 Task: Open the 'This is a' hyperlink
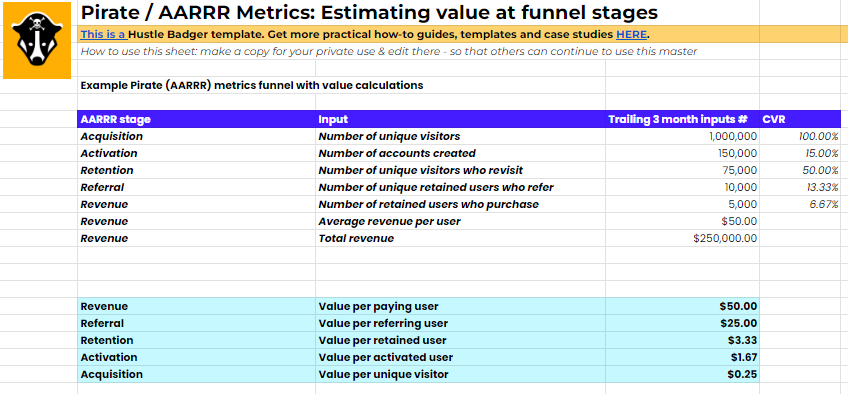coord(104,35)
